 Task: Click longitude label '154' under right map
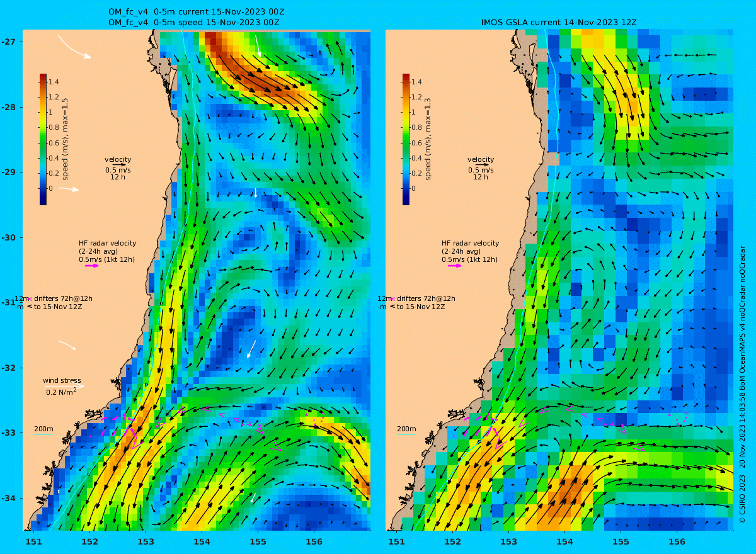[564, 541]
